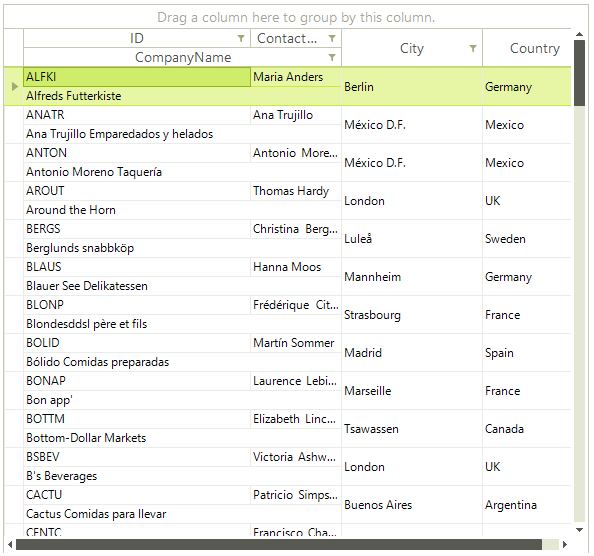Image resolution: width=594 pixels, height=556 pixels.
Task: Select the ANTON cell
Action: point(137,153)
